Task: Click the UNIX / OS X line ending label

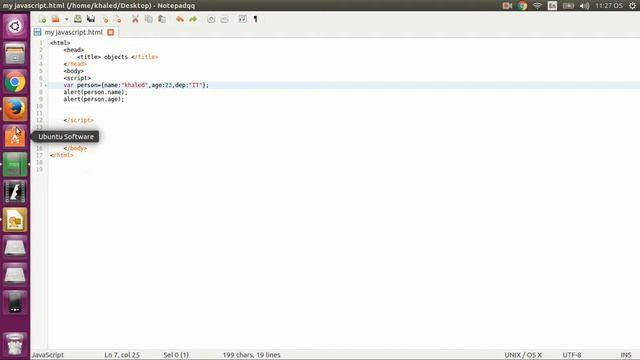Action: (523, 355)
